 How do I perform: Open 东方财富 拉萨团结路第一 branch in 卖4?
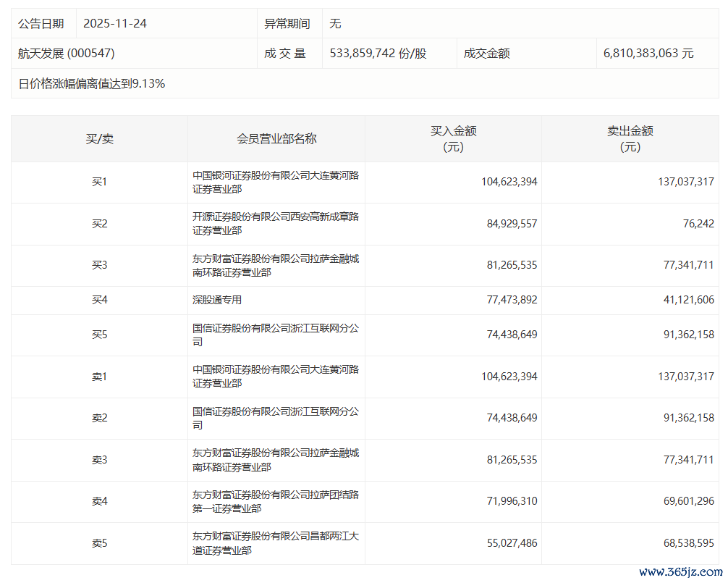[276, 502]
